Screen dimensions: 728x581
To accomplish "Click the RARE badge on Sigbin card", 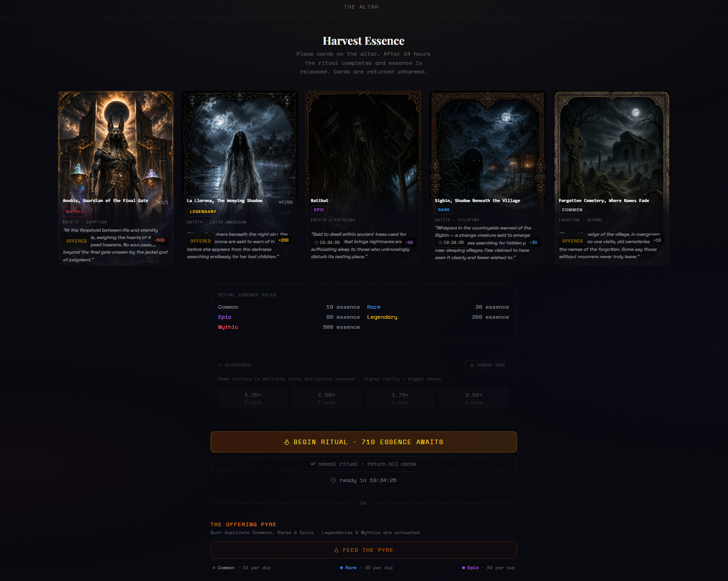I will [444, 210].
